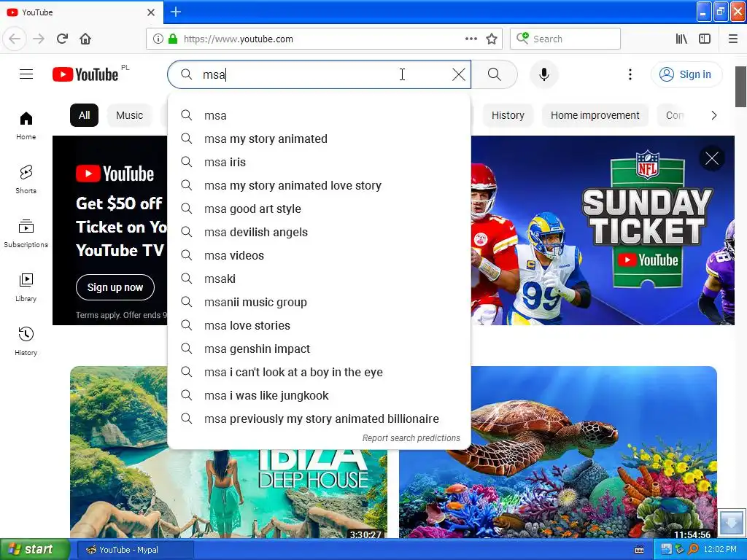Open the Ibiza Deep House video thumbnail
The height and width of the screenshot is (560, 747).
point(228,494)
